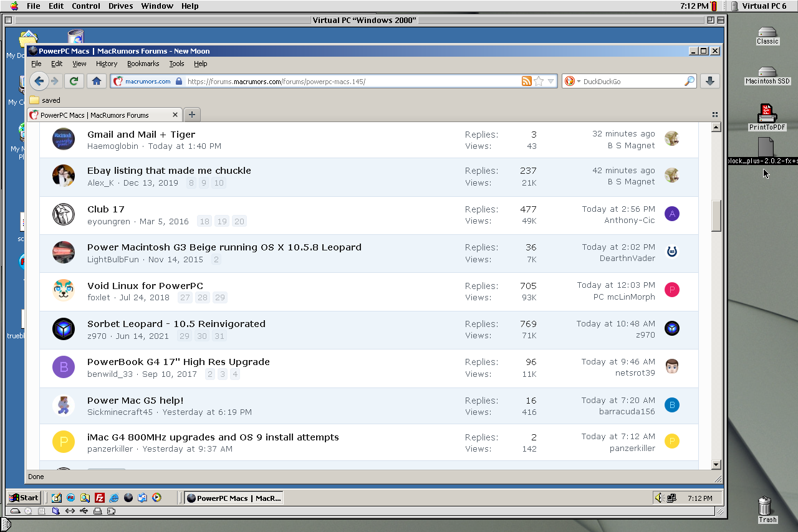
Task: Open the browser History menu
Action: pyautogui.click(x=107, y=64)
